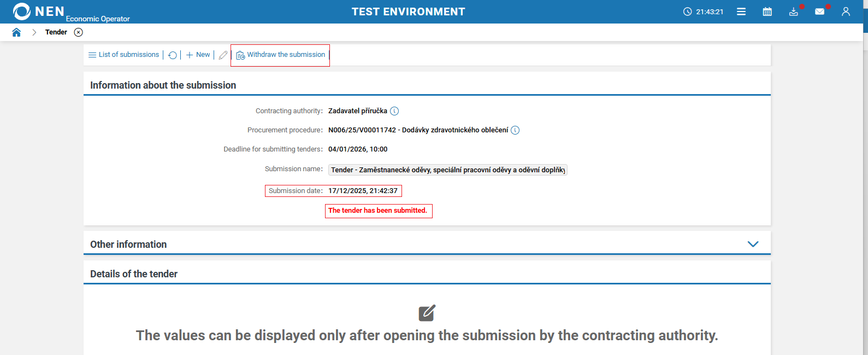Open the hamburger main menu

pyautogui.click(x=741, y=11)
